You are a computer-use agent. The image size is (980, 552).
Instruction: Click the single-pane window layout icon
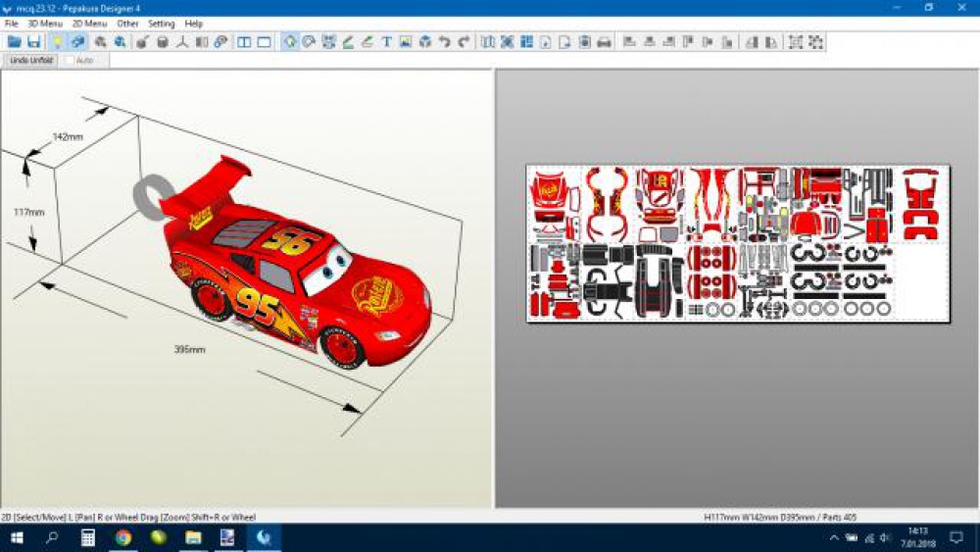tap(264, 42)
